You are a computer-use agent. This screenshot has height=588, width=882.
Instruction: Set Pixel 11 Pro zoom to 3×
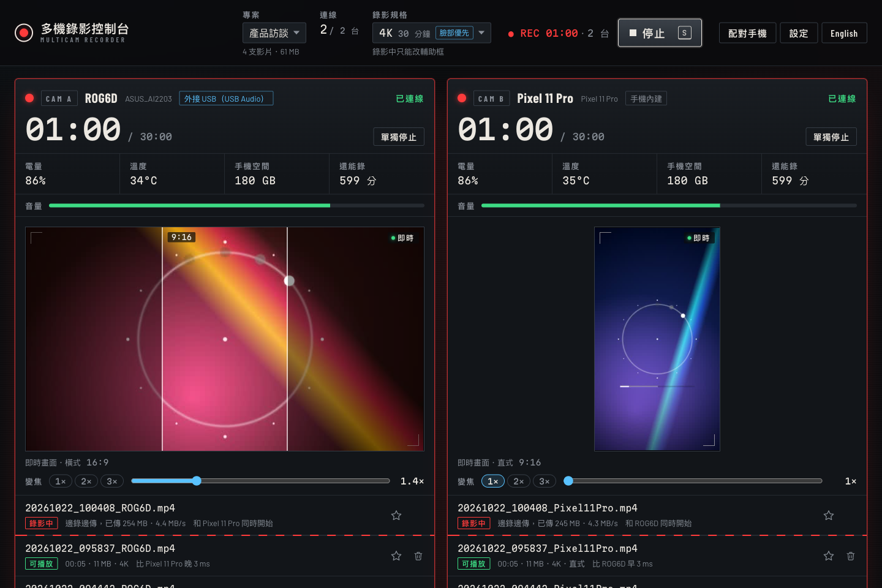pos(545,481)
